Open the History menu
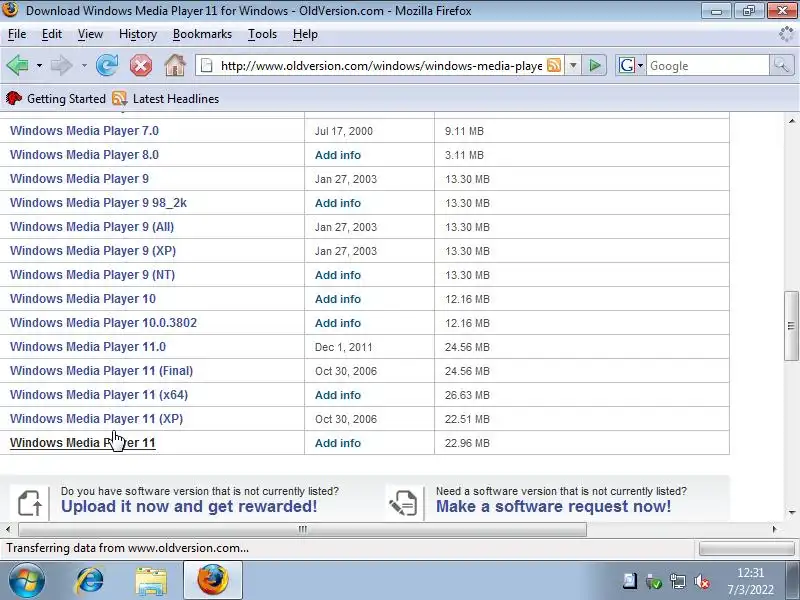Screen dimensions: 800x600 (x=138, y=34)
